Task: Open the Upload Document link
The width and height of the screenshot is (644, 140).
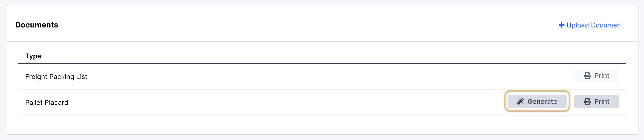Action: tap(591, 25)
